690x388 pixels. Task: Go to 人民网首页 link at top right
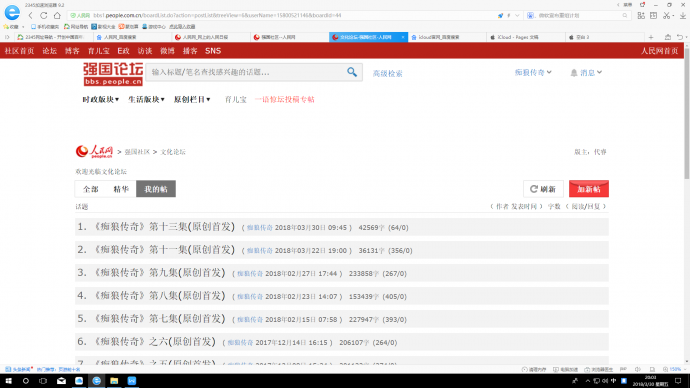click(659, 51)
